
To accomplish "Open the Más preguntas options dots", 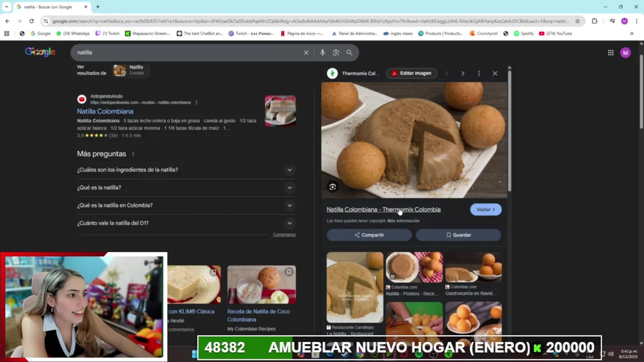I will point(133,154).
